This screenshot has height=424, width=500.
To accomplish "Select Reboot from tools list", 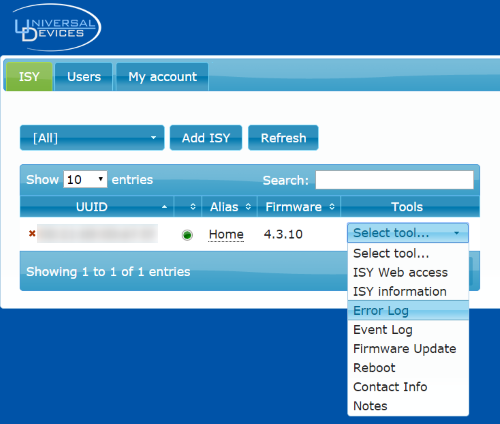I will click(x=408, y=368).
